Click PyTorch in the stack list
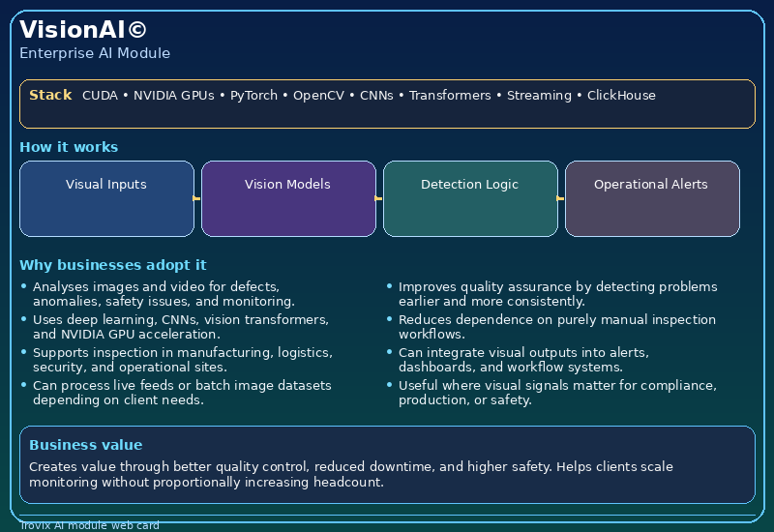Viewport: 774px width, 532px height. [x=253, y=96]
